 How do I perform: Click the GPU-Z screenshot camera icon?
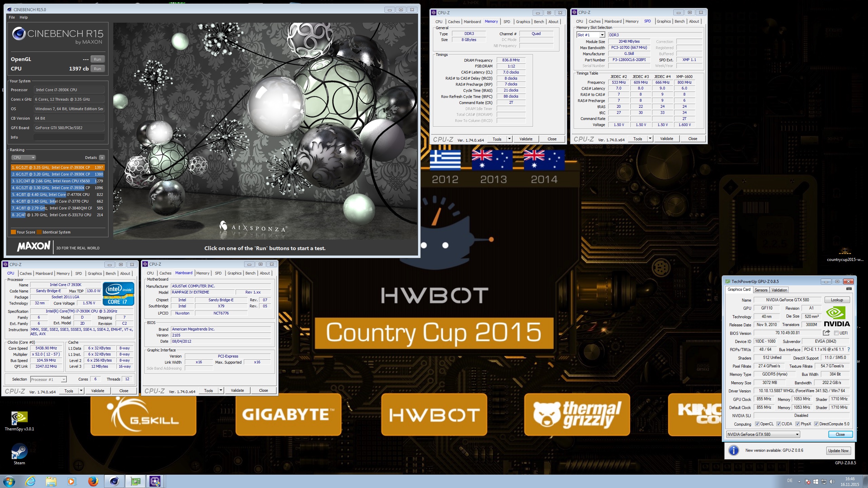coord(849,289)
